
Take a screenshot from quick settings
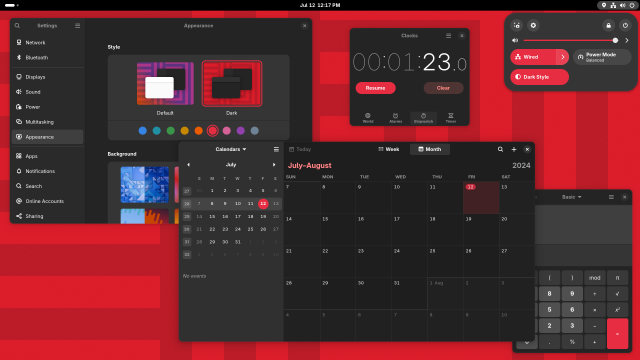(x=517, y=25)
